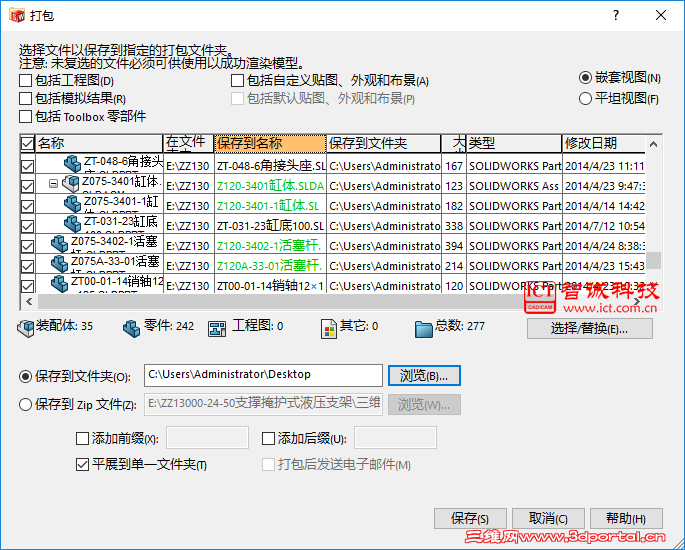Click the part icon of Z075A-33-01活塞杆 row
Viewport: 685px width, 550px height.
coord(59,264)
